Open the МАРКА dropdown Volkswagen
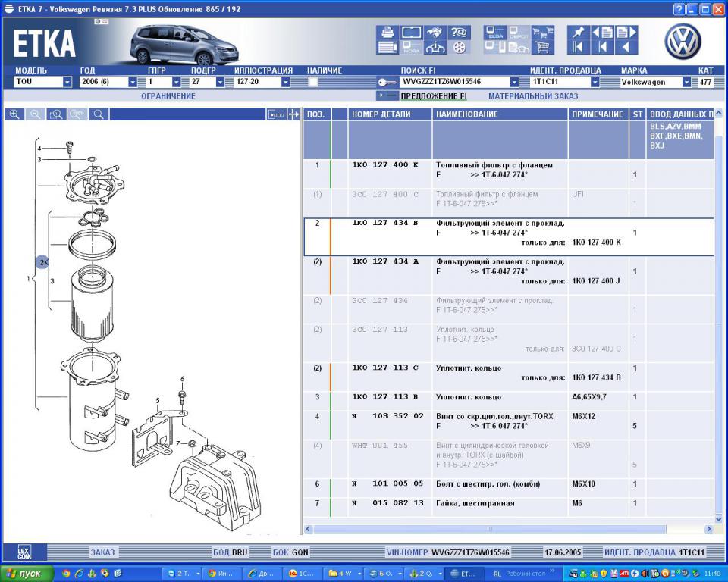This screenshot has width=728, height=582. [686, 82]
